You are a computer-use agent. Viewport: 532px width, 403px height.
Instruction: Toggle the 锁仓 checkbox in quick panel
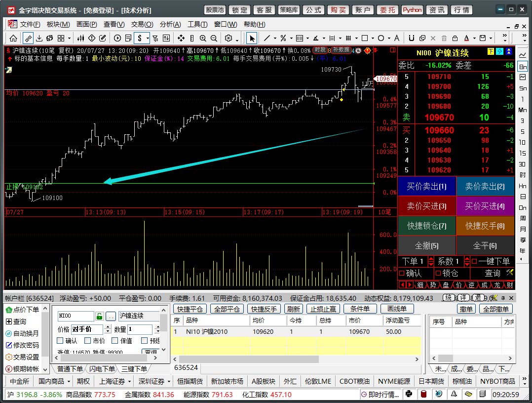[438, 273]
